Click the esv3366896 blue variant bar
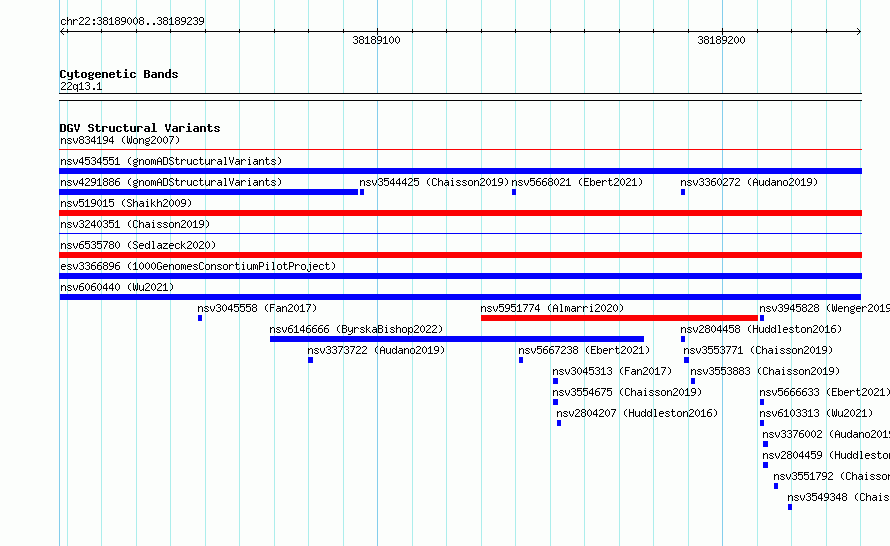Screen dimensions: 890x546 pos(460,276)
